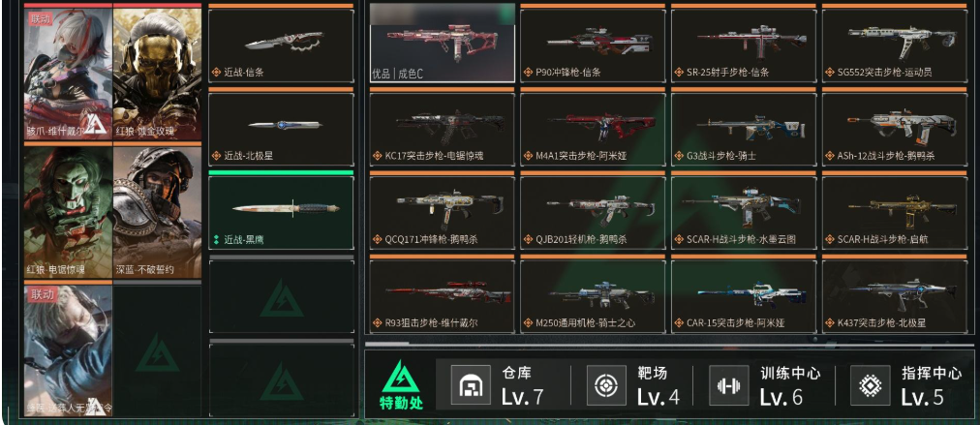Viewport: 980px width, 425px height.
Task: Select the 近战-北极星 knife skin
Action: coord(281,130)
